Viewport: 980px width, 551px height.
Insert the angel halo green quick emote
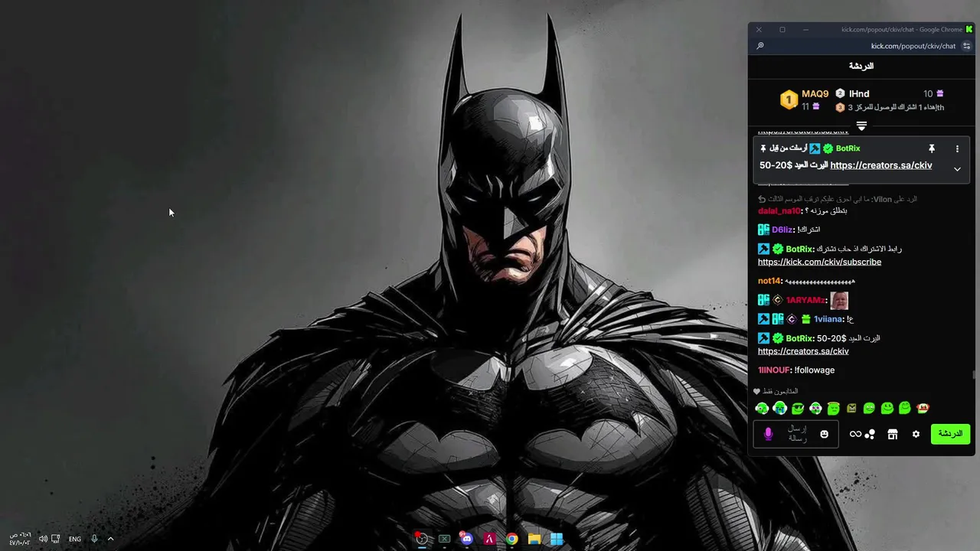coord(834,409)
